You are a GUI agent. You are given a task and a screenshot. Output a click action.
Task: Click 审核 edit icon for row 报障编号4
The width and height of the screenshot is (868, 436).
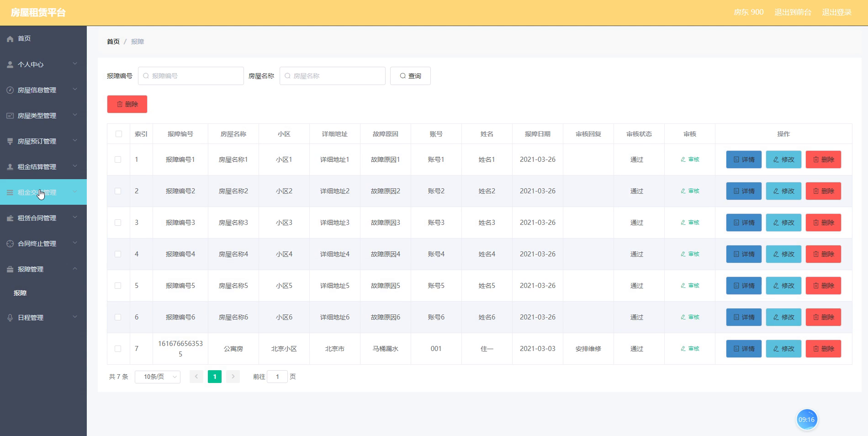tap(683, 254)
